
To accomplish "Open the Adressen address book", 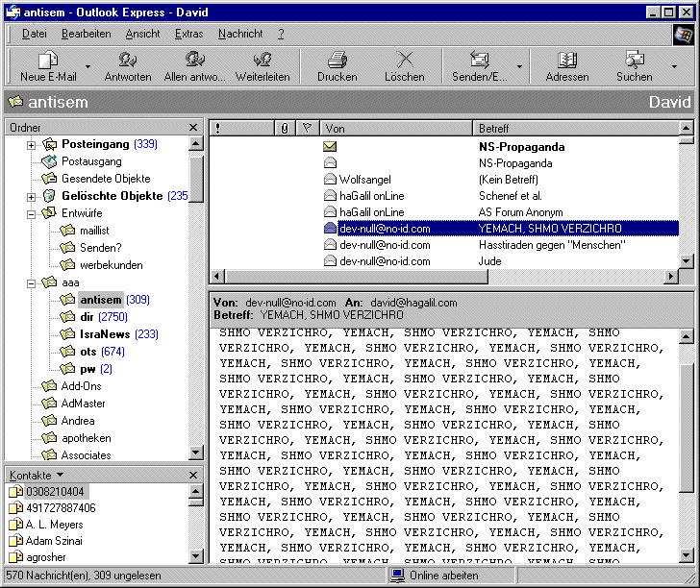I will coord(566,61).
